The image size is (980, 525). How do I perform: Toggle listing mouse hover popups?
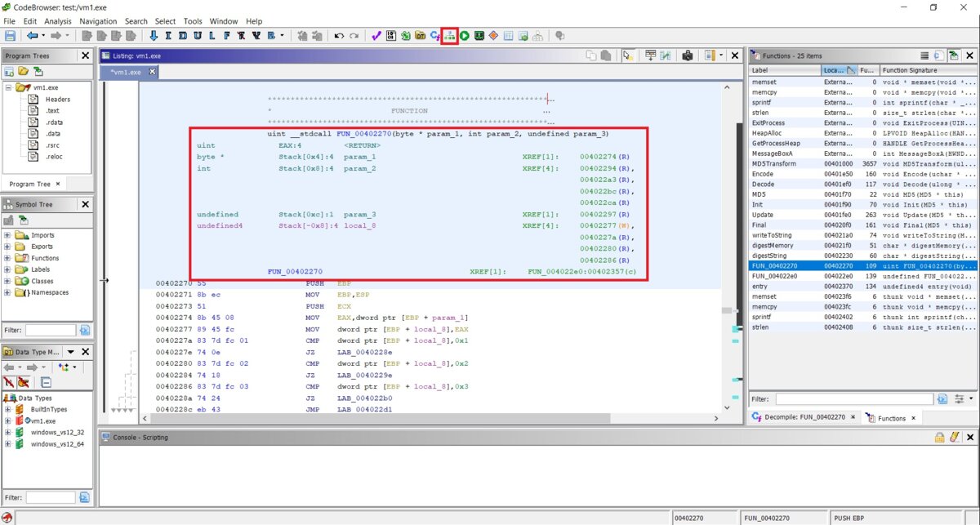pos(627,56)
